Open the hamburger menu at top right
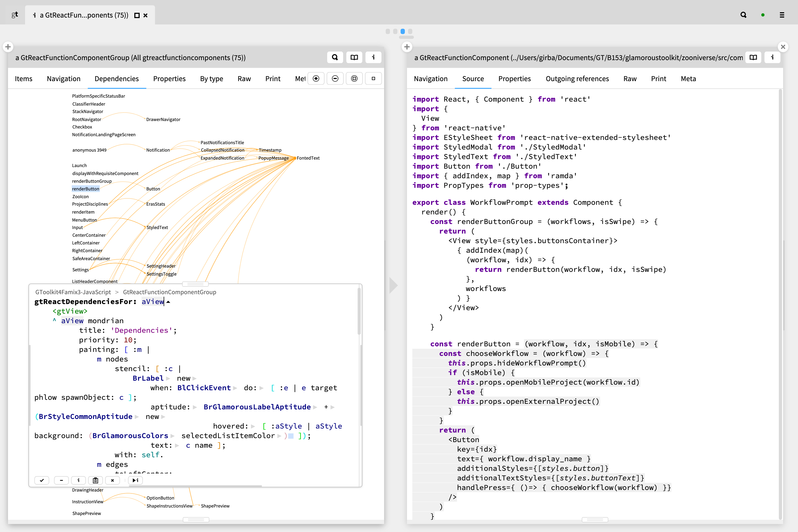Image resolution: width=798 pixels, height=532 pixels. (x=782, y=15)
